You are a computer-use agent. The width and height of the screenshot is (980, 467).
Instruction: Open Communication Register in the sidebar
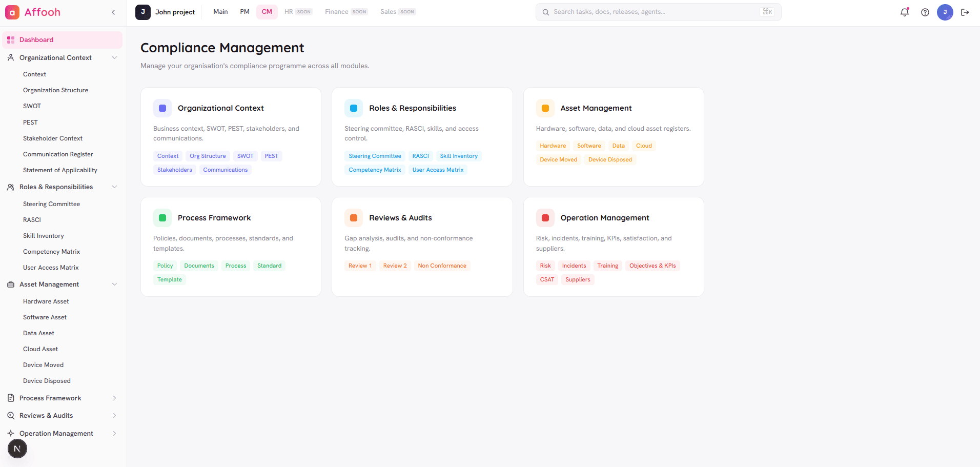[58, 154]
